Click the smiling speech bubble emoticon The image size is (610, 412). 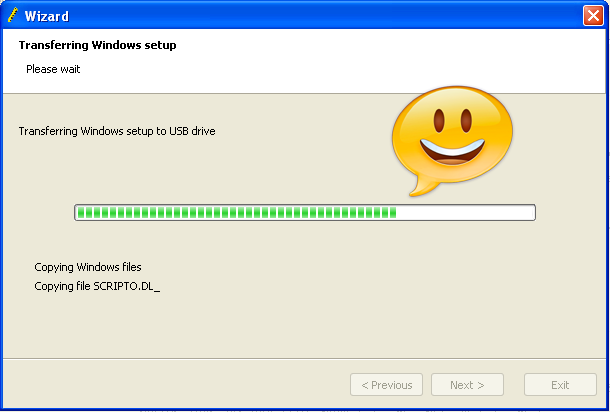click(x=452, y=140)
